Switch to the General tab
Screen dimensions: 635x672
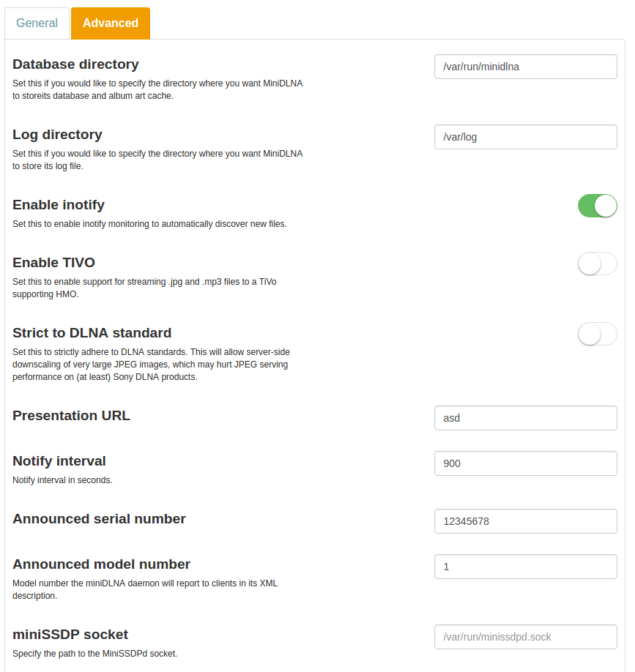[37, 23]
